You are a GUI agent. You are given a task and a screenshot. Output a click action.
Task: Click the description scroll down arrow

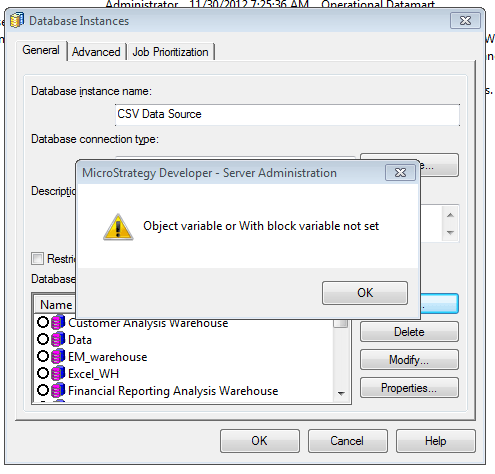point(450,232)
